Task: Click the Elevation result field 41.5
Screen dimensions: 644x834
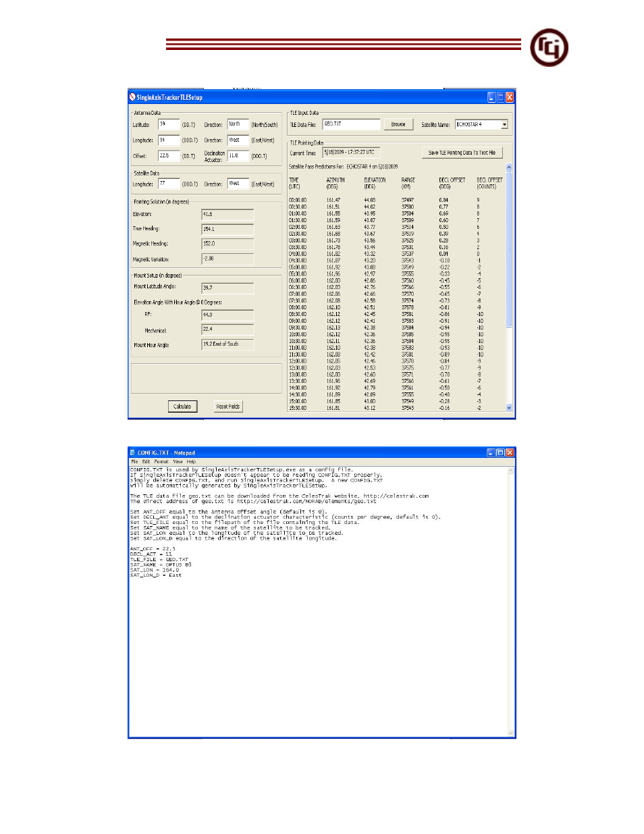Action: [x=227, y=215]
